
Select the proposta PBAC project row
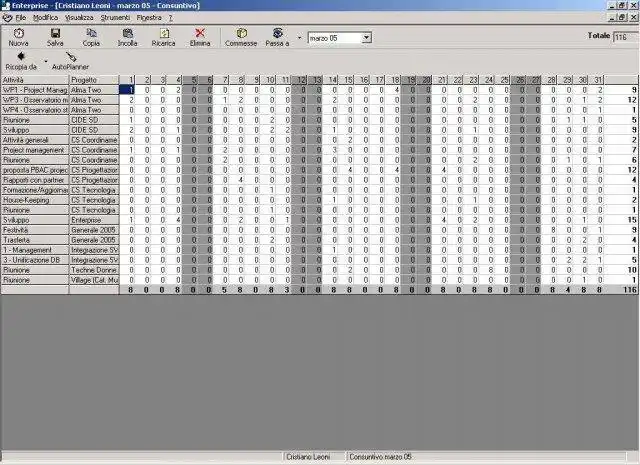click(x=35, y=170)
